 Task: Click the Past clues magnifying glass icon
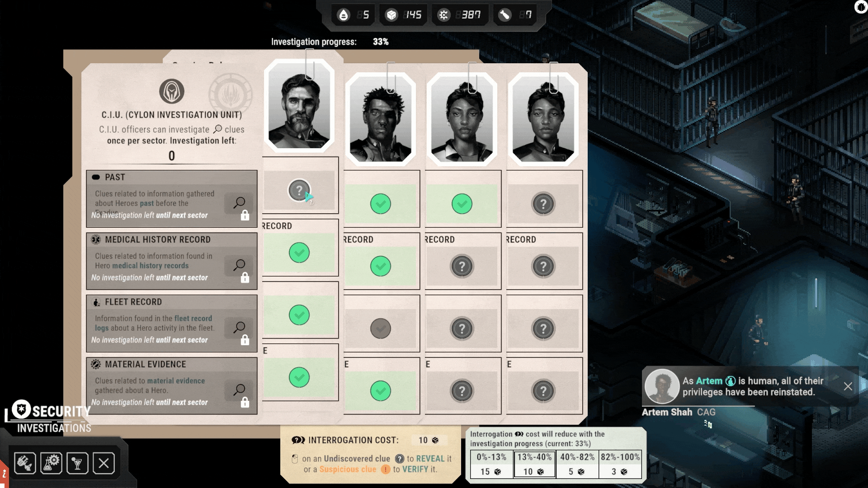(x=239, y=202)
